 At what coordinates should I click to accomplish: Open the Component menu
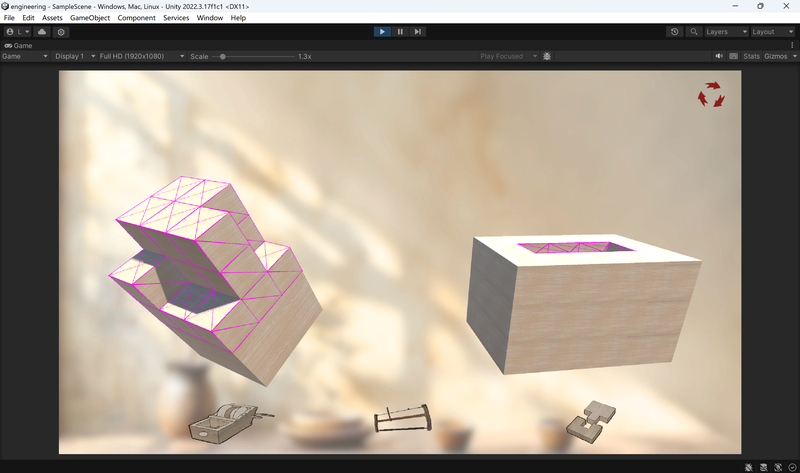[136, 18]
